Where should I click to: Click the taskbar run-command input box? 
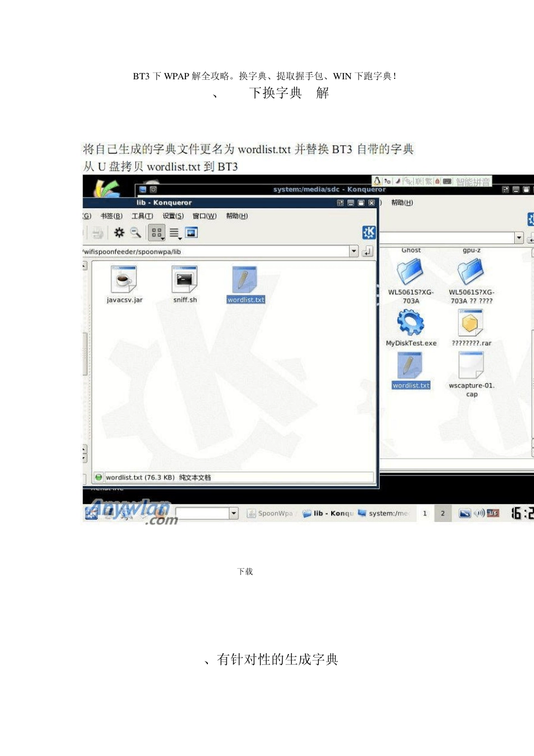203,513
